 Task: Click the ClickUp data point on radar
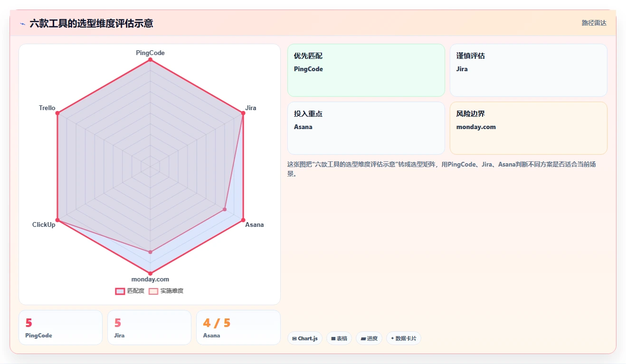coord(57,220)
